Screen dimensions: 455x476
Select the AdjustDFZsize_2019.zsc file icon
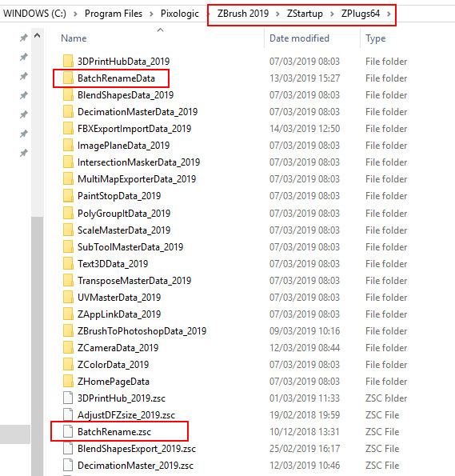pos(68,414)
